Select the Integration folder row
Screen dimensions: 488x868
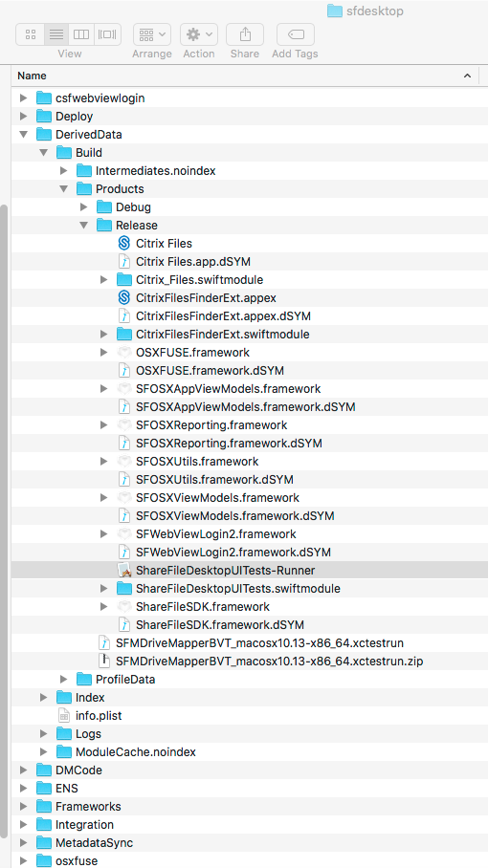pos(249,825)
